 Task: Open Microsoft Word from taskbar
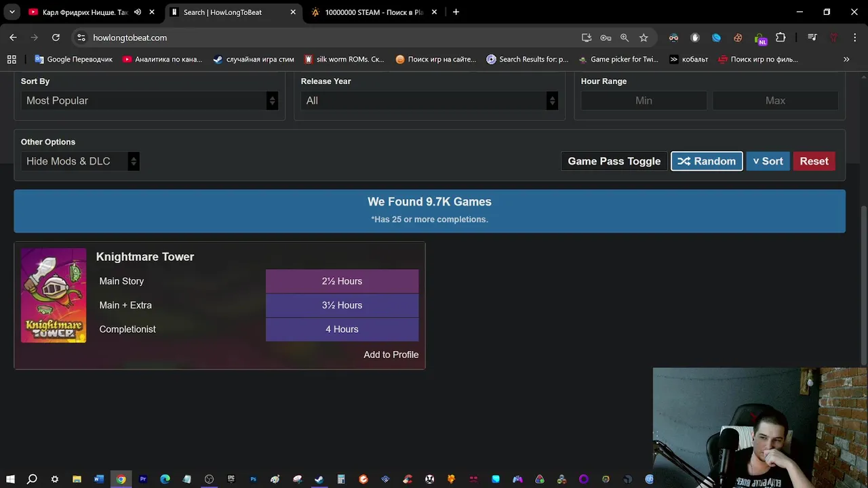99,479
